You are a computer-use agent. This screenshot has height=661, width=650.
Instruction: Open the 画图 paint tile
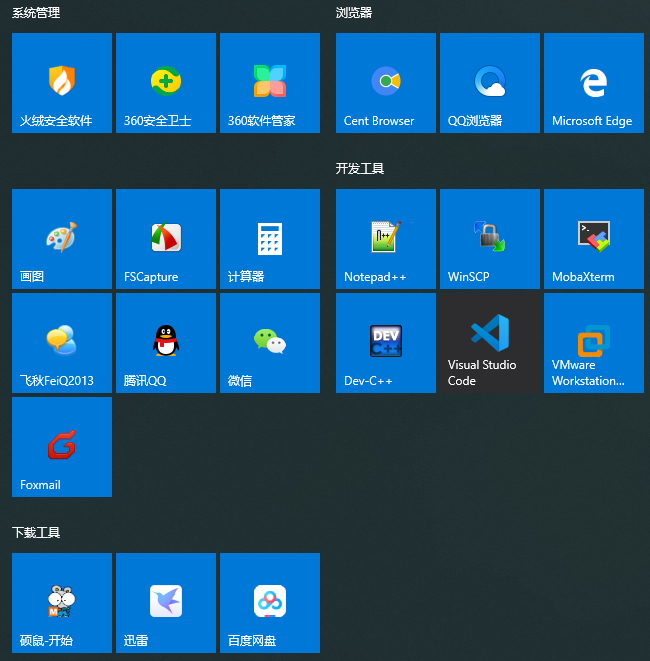(x=62, y=239)
